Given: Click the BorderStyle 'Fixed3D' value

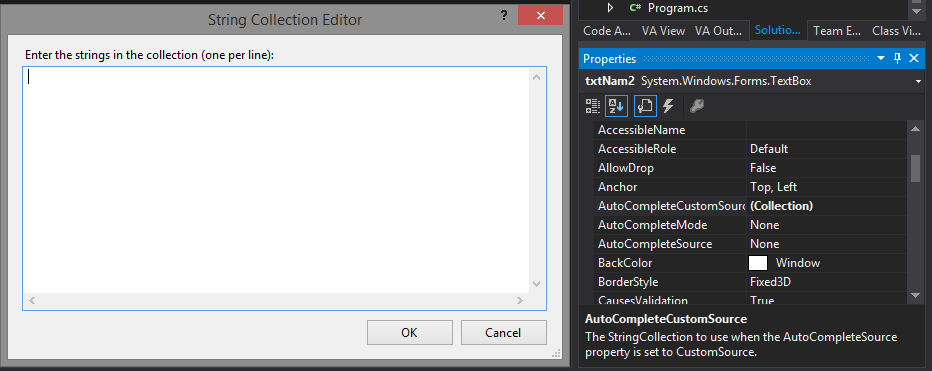Looking at the screenshot, I should point(770,282).
